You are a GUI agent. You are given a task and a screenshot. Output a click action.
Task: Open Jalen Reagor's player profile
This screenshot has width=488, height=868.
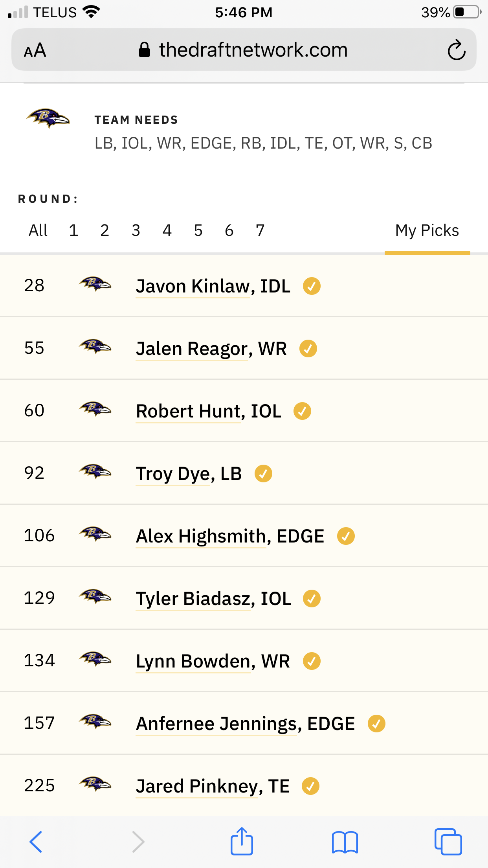[211, 349]
